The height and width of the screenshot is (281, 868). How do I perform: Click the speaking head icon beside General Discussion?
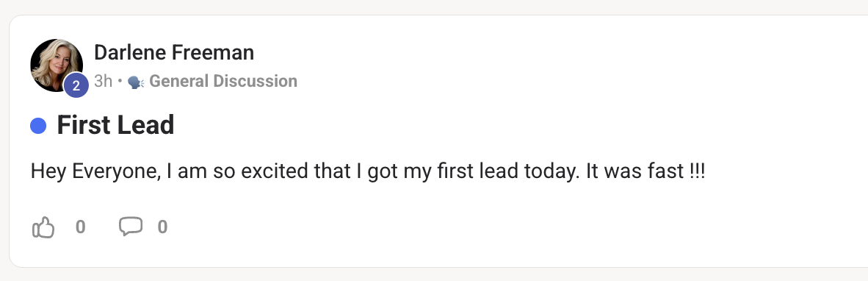[136, 82]
